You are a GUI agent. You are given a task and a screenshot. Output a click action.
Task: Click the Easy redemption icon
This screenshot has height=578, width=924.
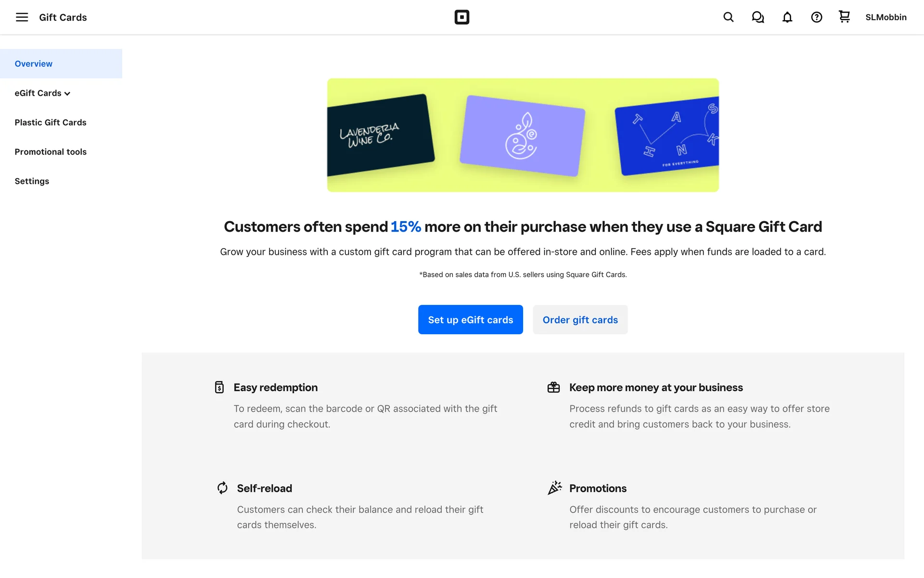[219, 387]
